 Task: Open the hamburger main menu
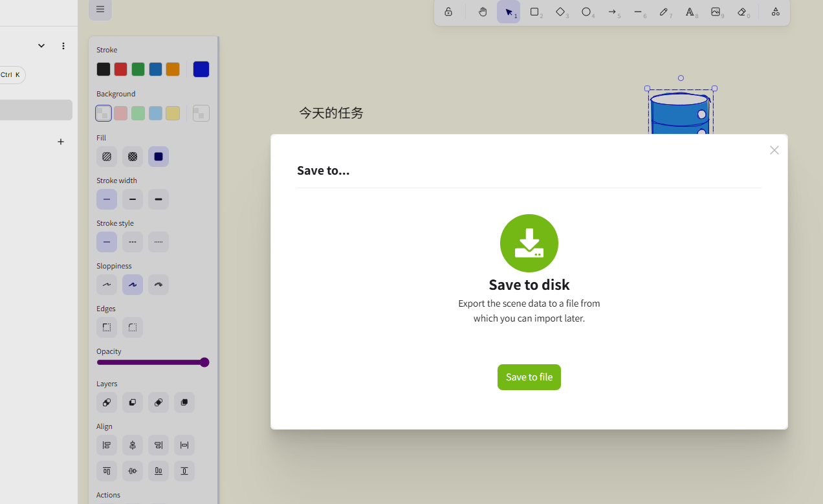(x=100, y=9)
